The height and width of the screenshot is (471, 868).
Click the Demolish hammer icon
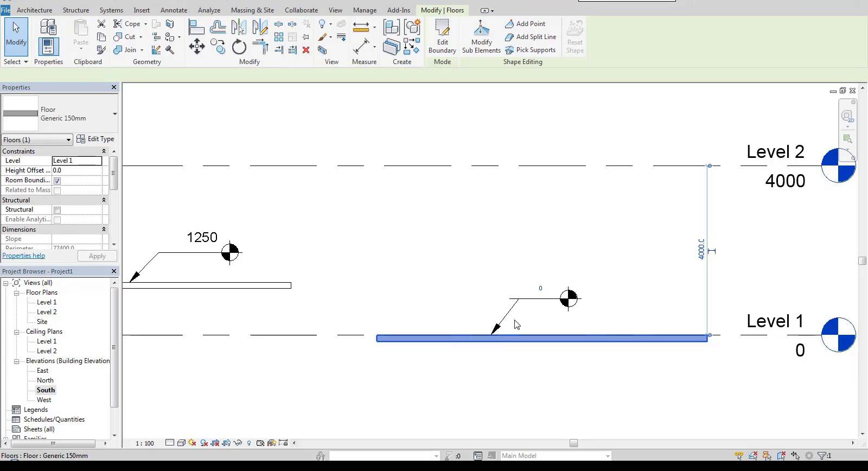pyautogui.click(x=170, y=50)
